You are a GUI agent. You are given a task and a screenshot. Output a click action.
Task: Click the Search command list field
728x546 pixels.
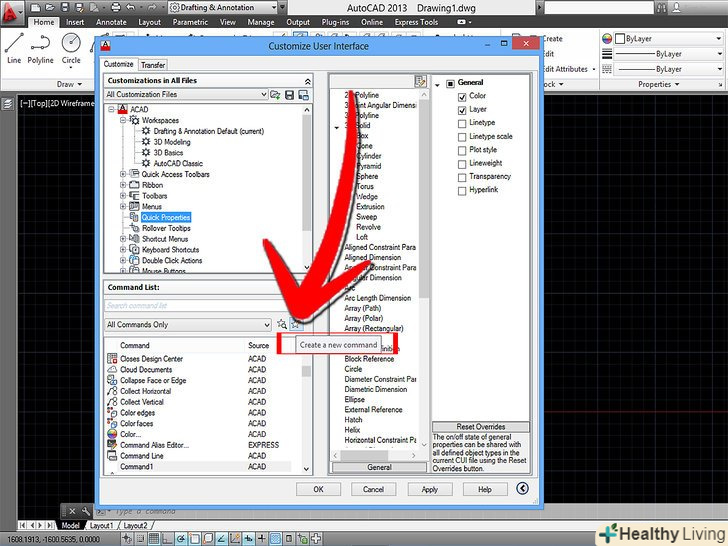click(x=207, y=306)
